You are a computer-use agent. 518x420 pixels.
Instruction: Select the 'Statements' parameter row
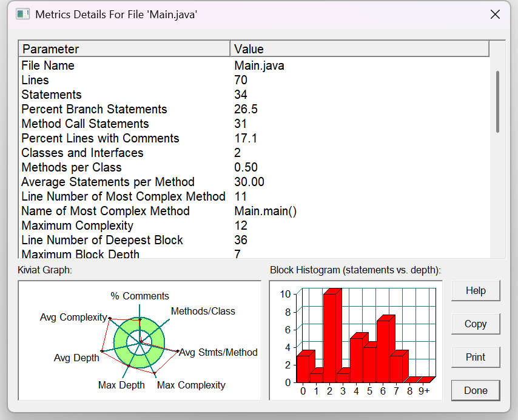[254, 95]
